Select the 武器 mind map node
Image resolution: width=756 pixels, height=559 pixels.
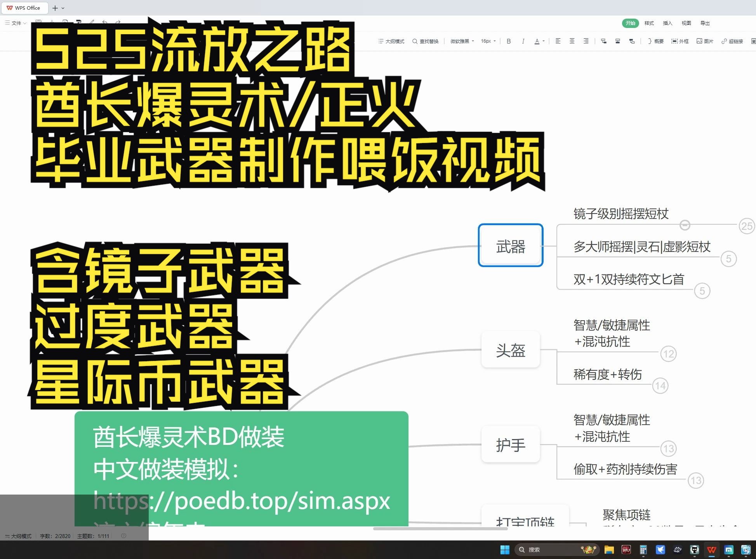(511, 245)
